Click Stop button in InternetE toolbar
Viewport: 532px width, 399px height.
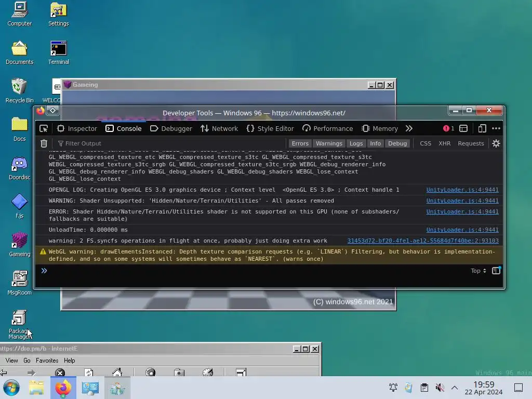60,373
